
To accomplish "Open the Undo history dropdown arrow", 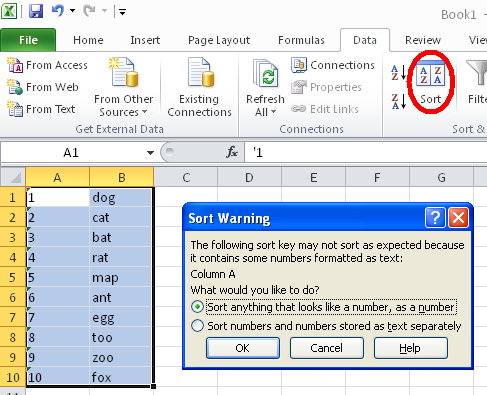I will [72, 11].
